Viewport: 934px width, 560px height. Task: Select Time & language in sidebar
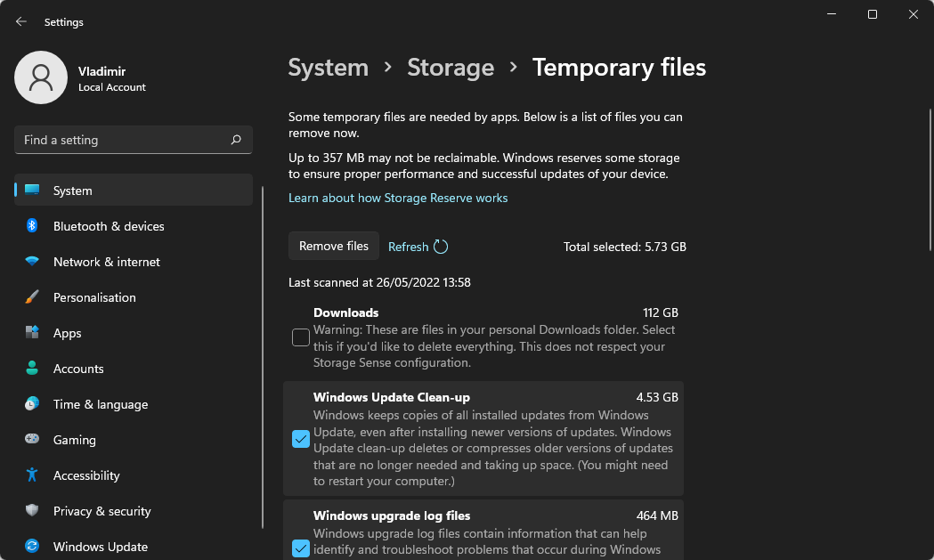tap(134, 404)
